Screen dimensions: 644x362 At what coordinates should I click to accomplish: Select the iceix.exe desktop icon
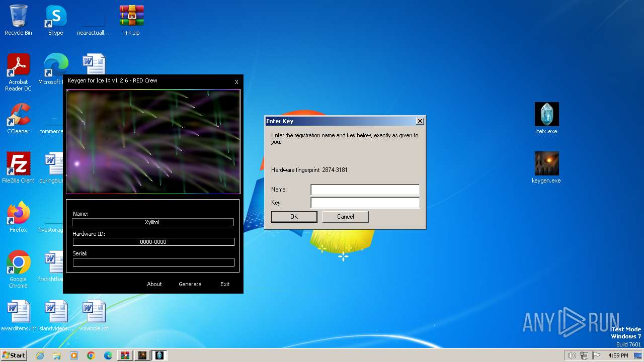coord(546,119)
